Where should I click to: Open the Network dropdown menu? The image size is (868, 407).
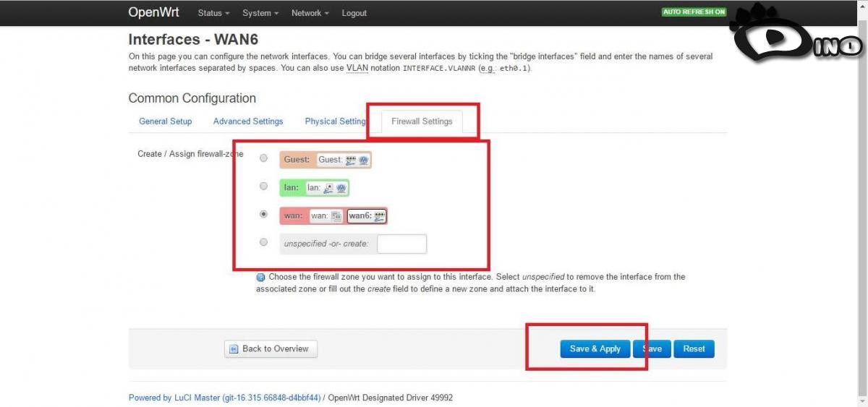(310, 13)
